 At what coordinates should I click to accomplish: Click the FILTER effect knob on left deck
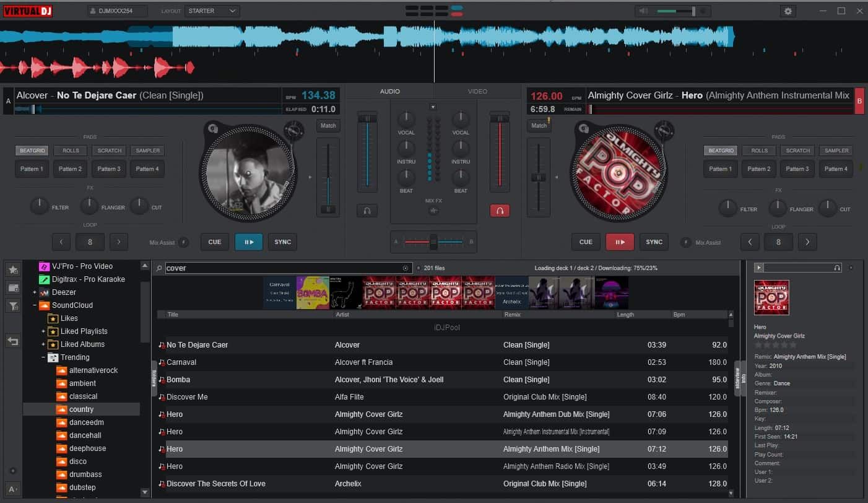click(39, 205)
